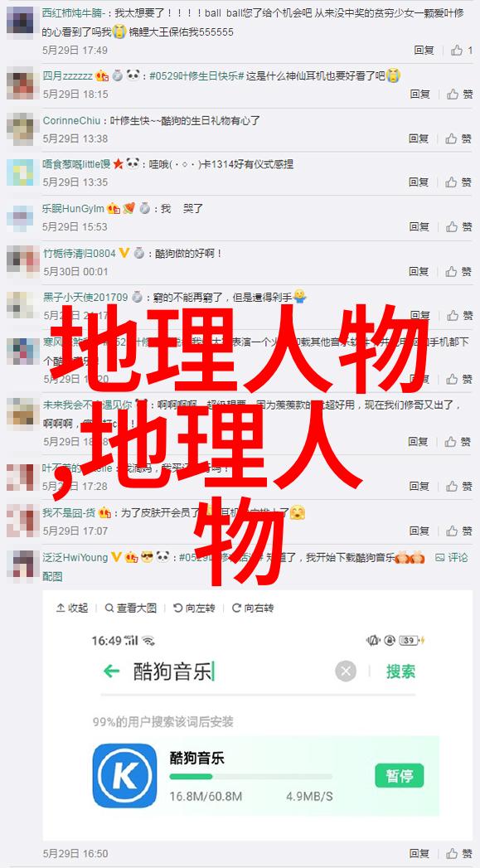Click the 酷狗音乐 search input field

pyautogui.click(x=232, y=672)
